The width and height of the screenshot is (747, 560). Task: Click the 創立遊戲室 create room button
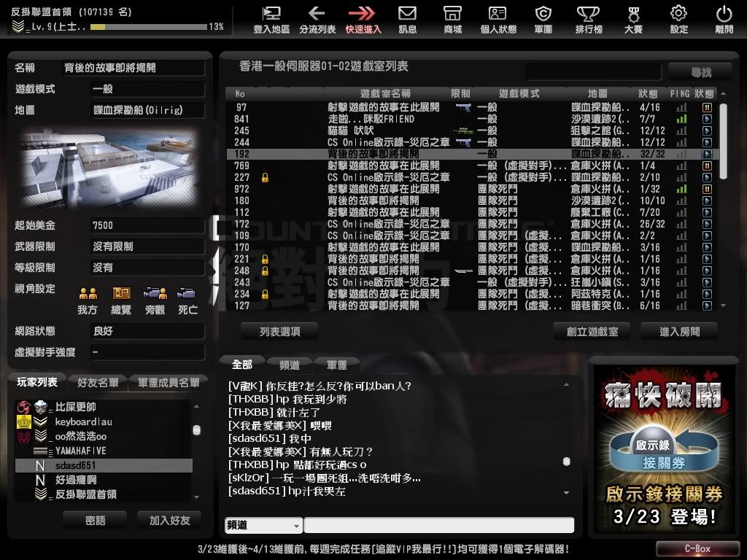point(592,331)
